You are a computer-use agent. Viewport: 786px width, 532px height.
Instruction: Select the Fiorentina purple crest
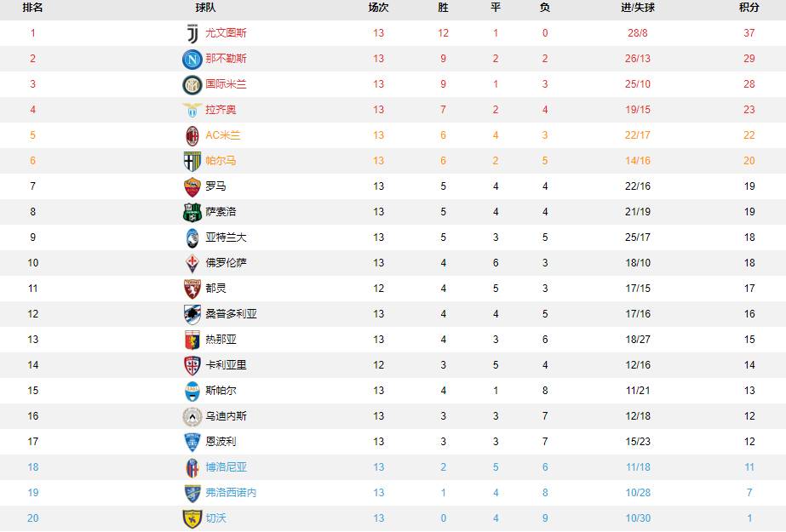[x=192, y=264]
